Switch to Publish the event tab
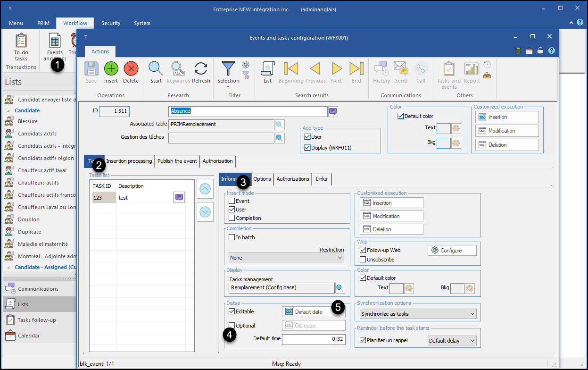Image resolution: width=588 pixels, height=370 pixels. pyautogui.click(x=177, y=161)
